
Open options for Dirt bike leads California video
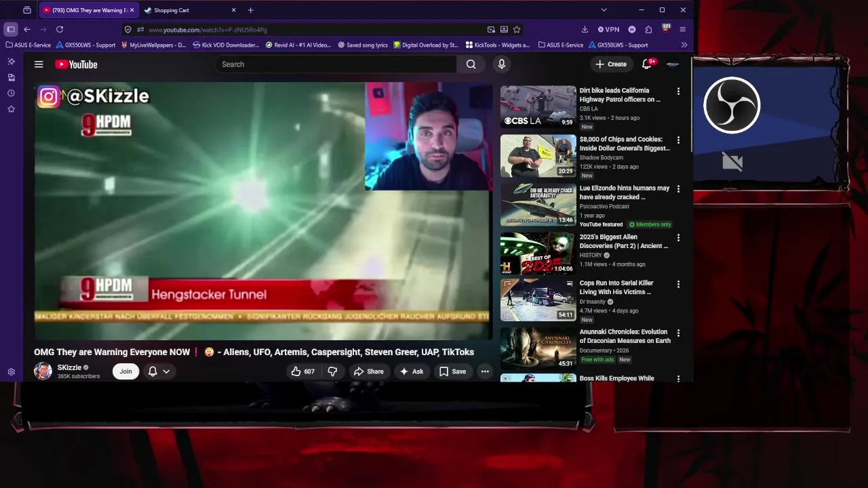678,91
